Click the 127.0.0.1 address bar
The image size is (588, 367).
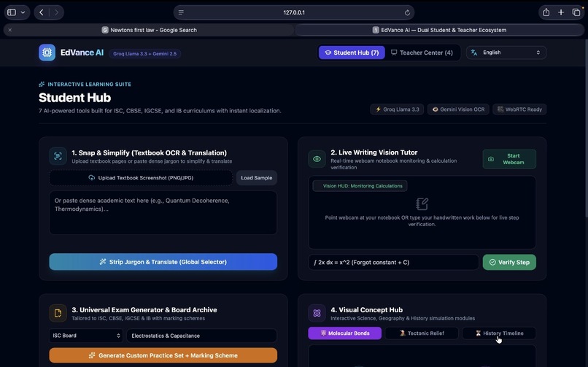tap(294, 12)
